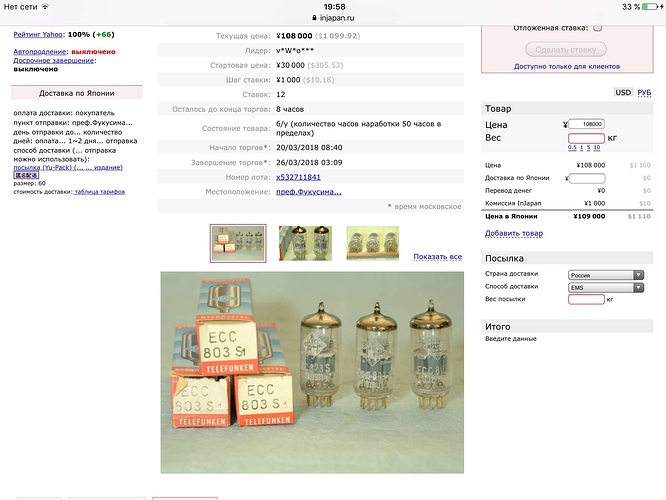The width and height of the screenshot is (666, 500).
Task: Open Страна доставки dropdown showing Россия
Action: [x=606, y=275]
